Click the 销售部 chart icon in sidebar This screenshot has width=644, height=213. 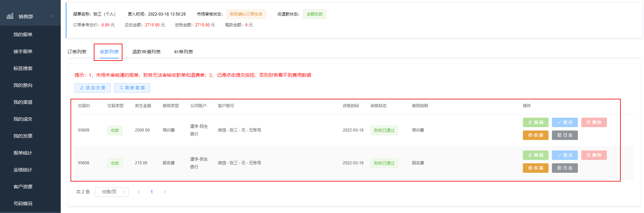(10, 16)
